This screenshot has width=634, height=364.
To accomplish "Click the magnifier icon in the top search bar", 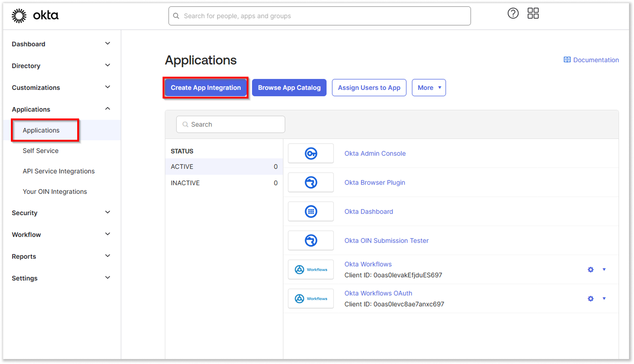I will 176,16.
